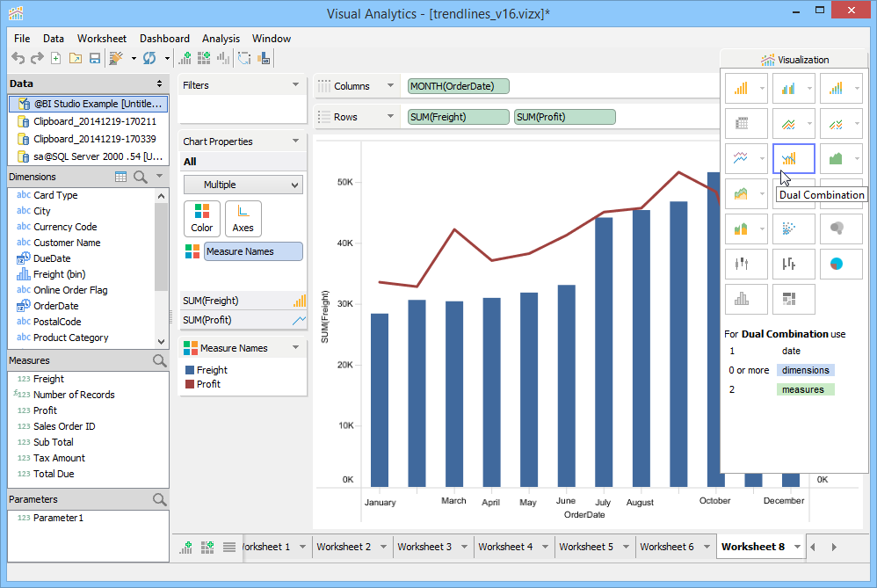Click the Data panel up-down arrows

(159, 83)
